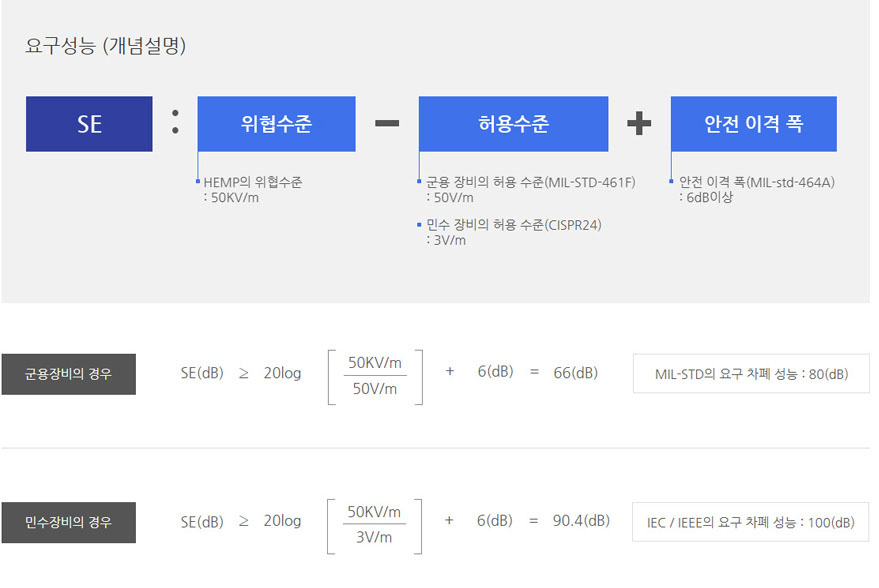Click the colon symbol next to SE
Image resolution: width=879 pixels, height=588 pixels.
pyautogui.click(x=175, y=122)
